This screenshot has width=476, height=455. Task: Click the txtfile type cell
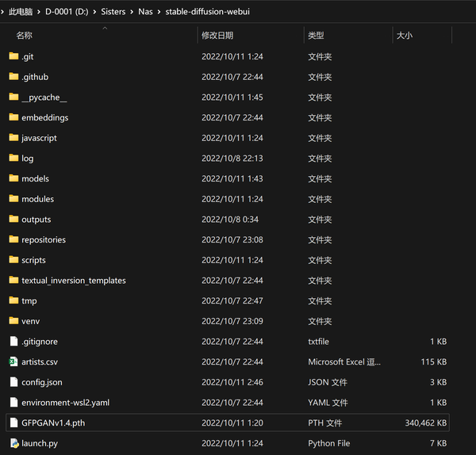[x=318, y=341]
